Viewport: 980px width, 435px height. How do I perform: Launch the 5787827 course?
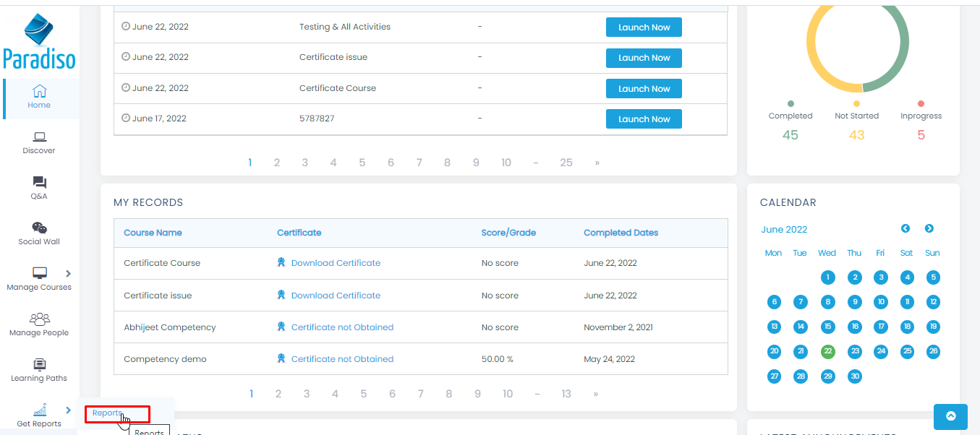coord(644,119)
